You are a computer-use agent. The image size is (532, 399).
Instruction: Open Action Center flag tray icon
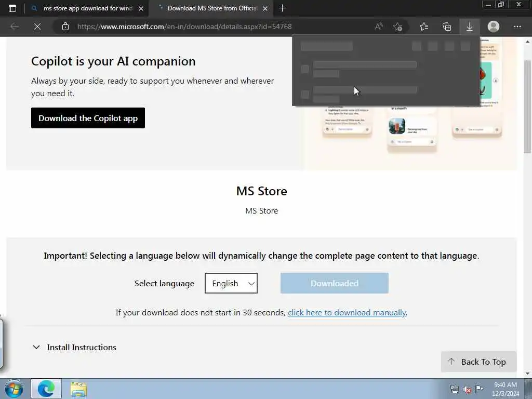click(x=479, y=389)
